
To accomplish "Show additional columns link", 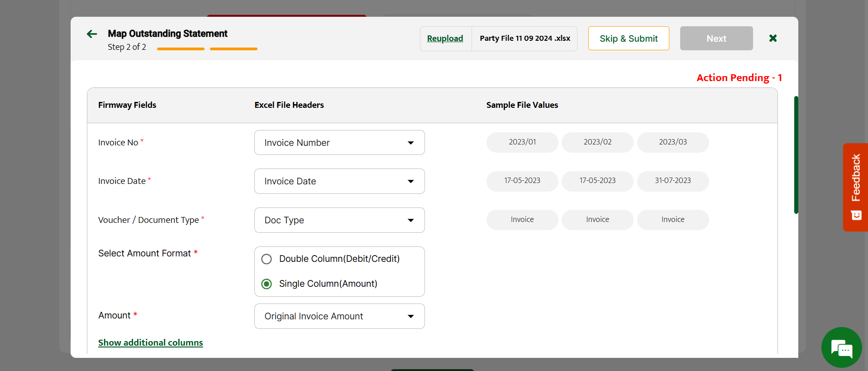I will tap(150, 342).
